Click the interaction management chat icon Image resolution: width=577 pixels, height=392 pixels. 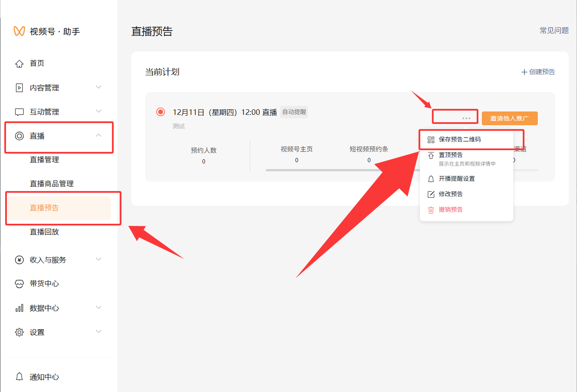pos(19,112)
